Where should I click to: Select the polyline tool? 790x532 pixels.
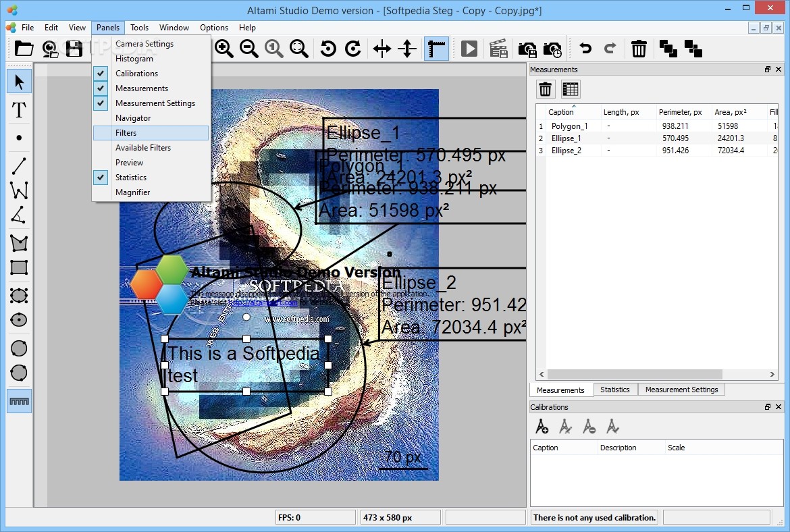pyautogui.click(x=19, y=190)
